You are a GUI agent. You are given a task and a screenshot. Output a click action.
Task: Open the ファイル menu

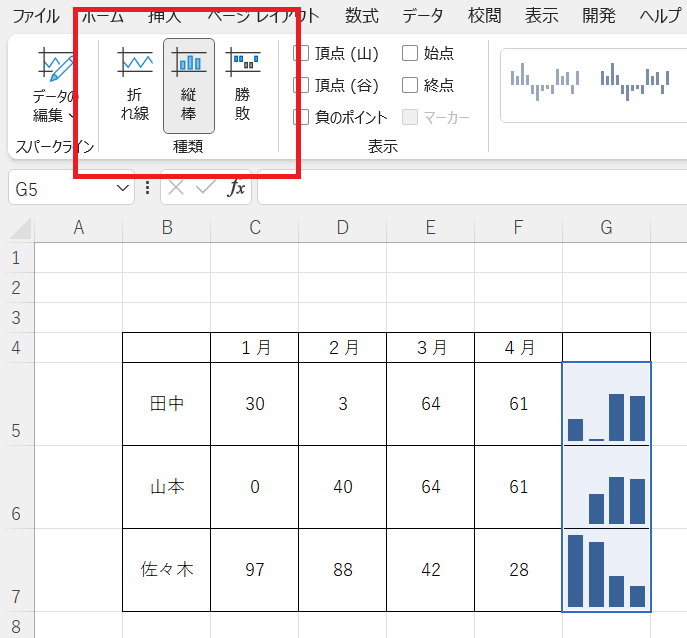35,16
